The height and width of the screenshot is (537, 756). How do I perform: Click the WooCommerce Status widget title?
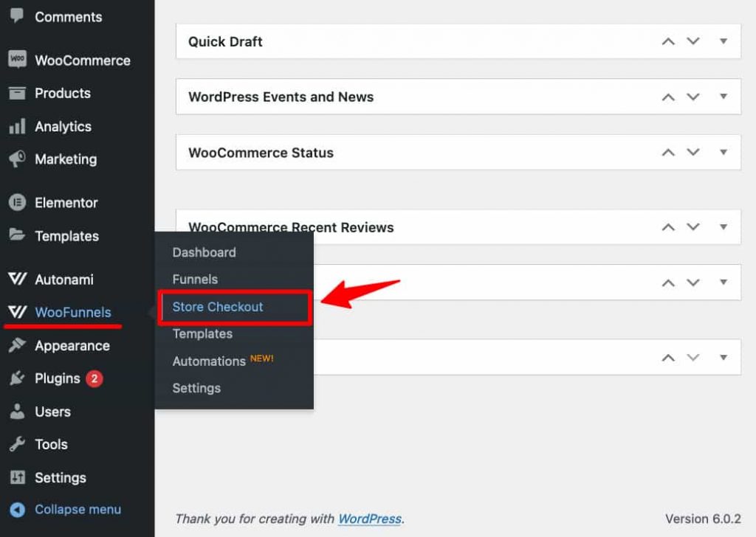(261, 153)
